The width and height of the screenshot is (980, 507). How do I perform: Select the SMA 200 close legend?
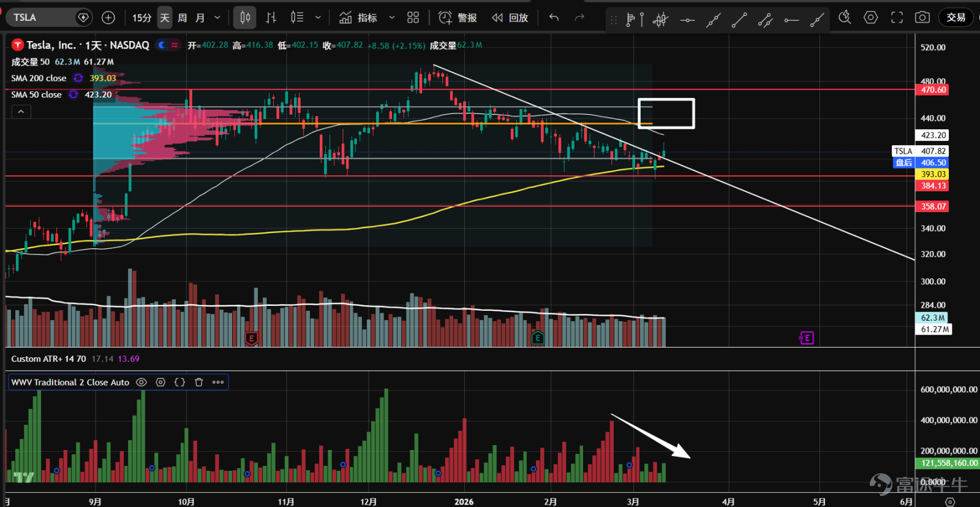pyautogui.click(x=39, y=78)
